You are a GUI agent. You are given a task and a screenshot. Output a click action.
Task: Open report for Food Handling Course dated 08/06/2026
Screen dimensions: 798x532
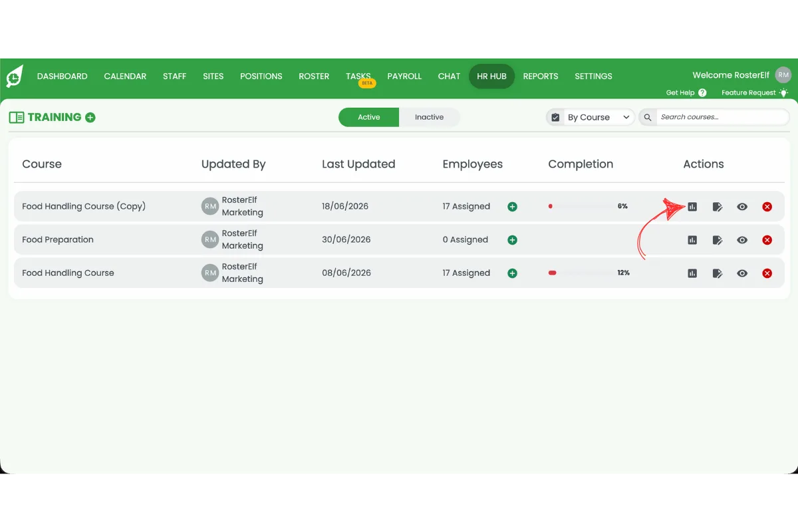[x=692, y=273]
